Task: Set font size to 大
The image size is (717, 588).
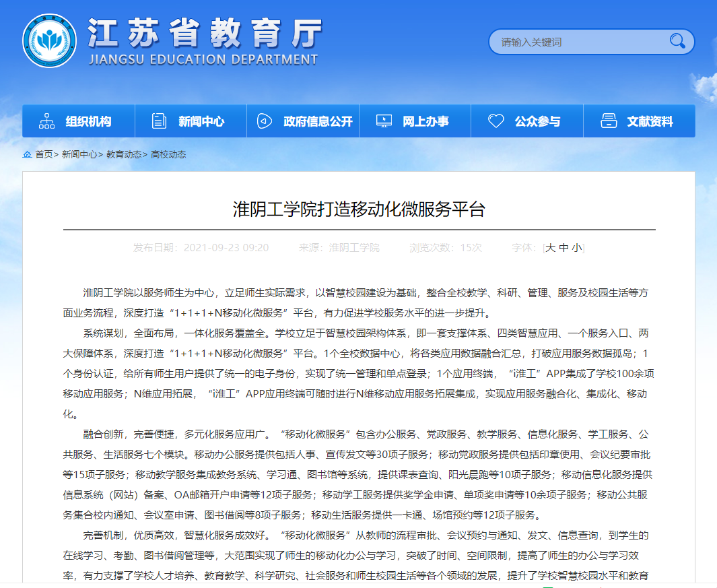Action: 550,248
